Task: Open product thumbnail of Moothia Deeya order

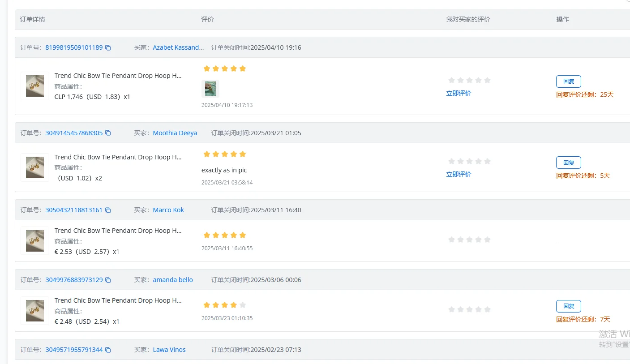Action: coord(35,167)
